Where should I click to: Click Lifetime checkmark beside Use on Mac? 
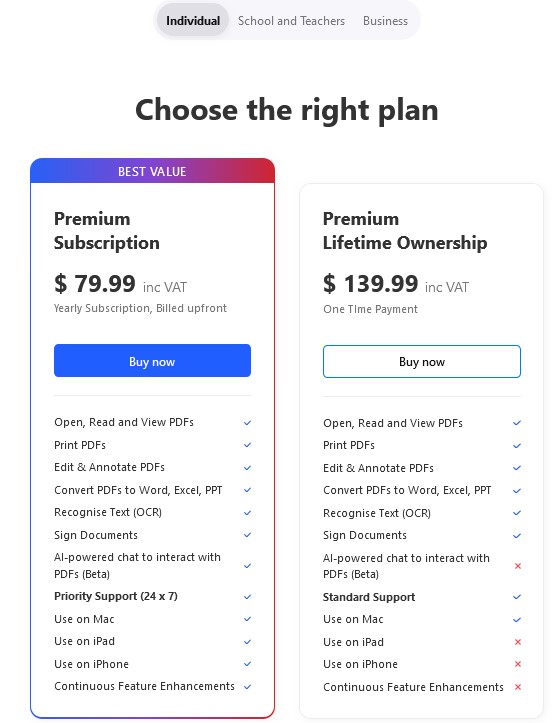[517, 620]
